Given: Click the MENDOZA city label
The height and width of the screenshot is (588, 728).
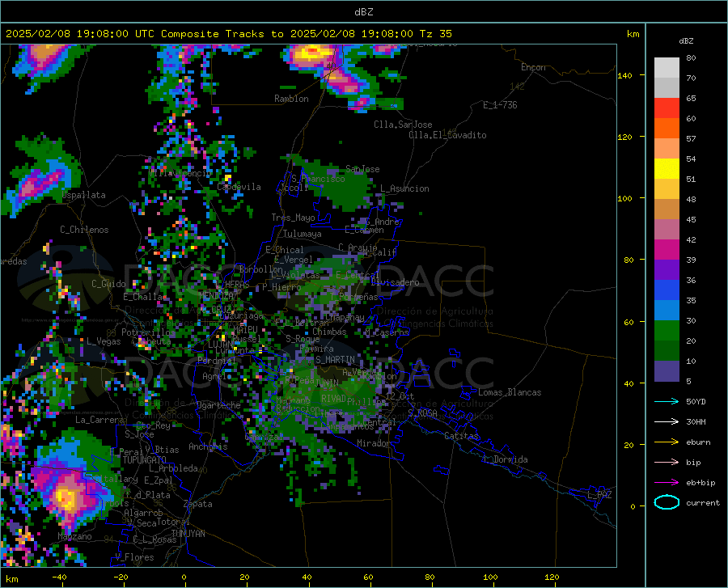Looking at the screenshot, I should point(216,295).
